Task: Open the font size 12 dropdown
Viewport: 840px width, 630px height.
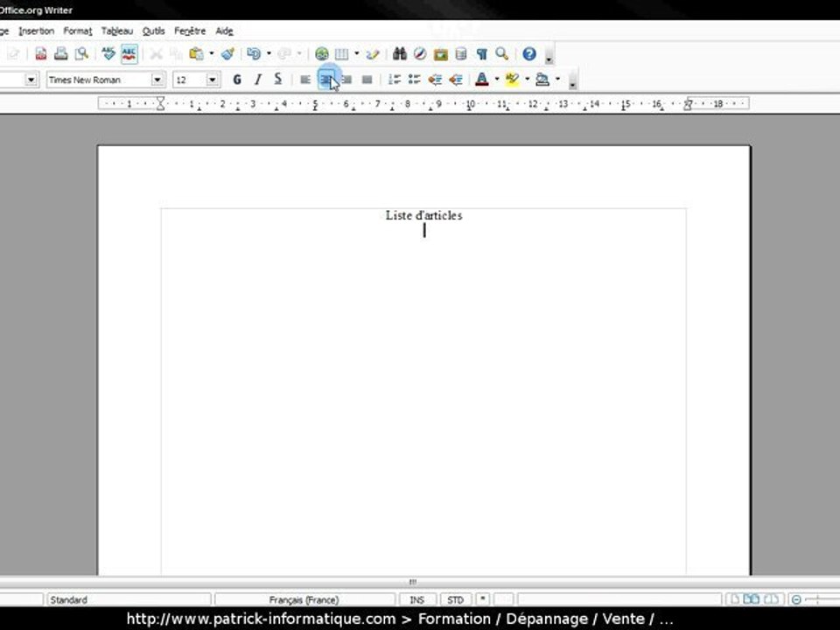Action: pyautogui.click(x=213, y=80)
